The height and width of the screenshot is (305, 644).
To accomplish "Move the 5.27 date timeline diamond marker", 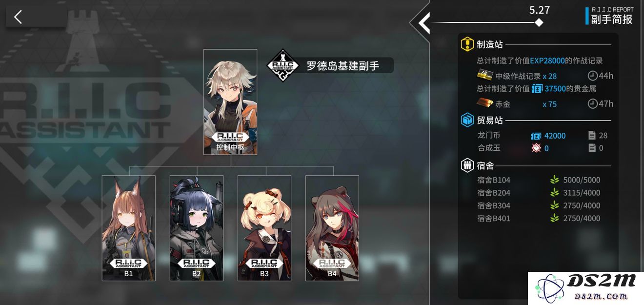I will tap(539, 22).
